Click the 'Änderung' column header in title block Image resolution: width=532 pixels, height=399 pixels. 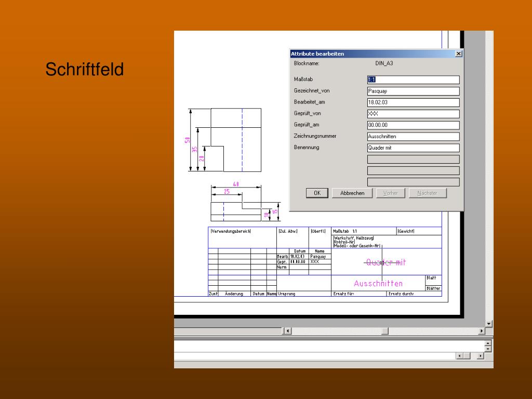pos(234,294)
